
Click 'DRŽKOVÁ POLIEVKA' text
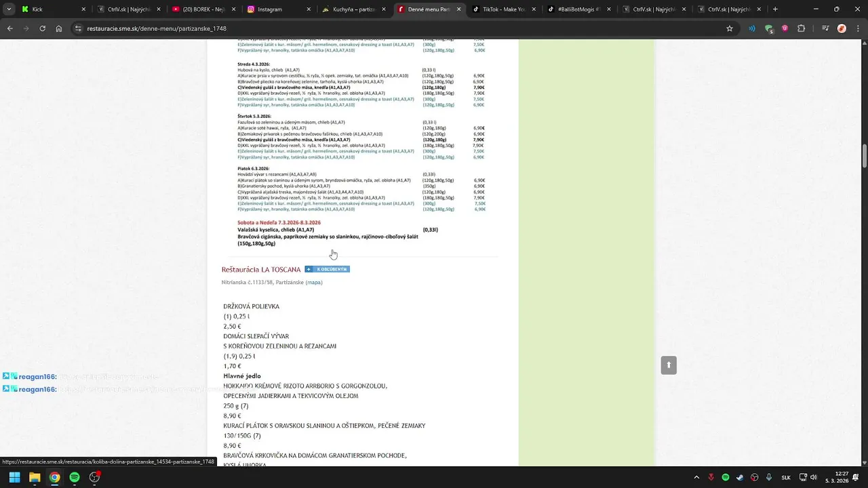(x=252, y=306)
